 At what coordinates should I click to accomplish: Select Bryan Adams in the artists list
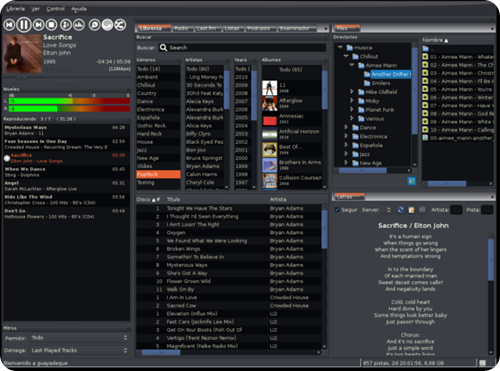(205, 166)
